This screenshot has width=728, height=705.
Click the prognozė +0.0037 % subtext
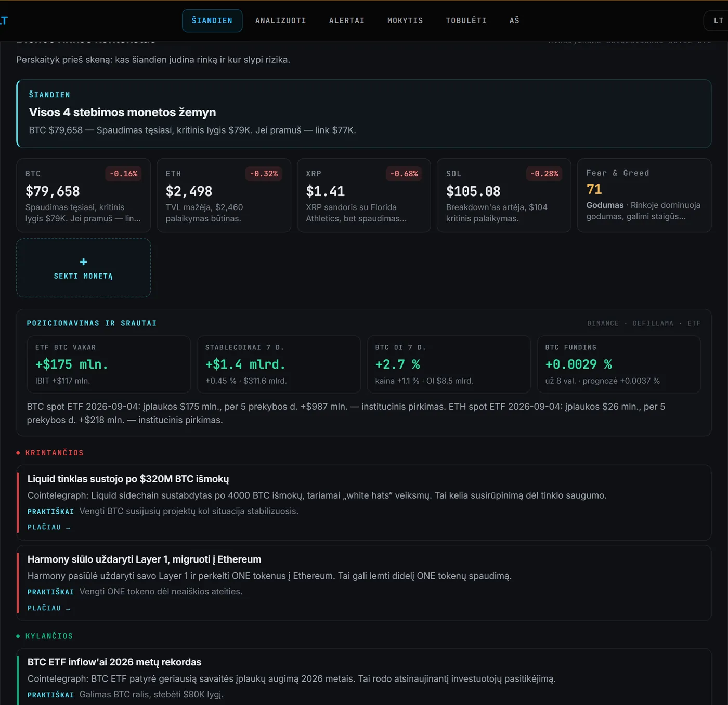coord(621,381)
